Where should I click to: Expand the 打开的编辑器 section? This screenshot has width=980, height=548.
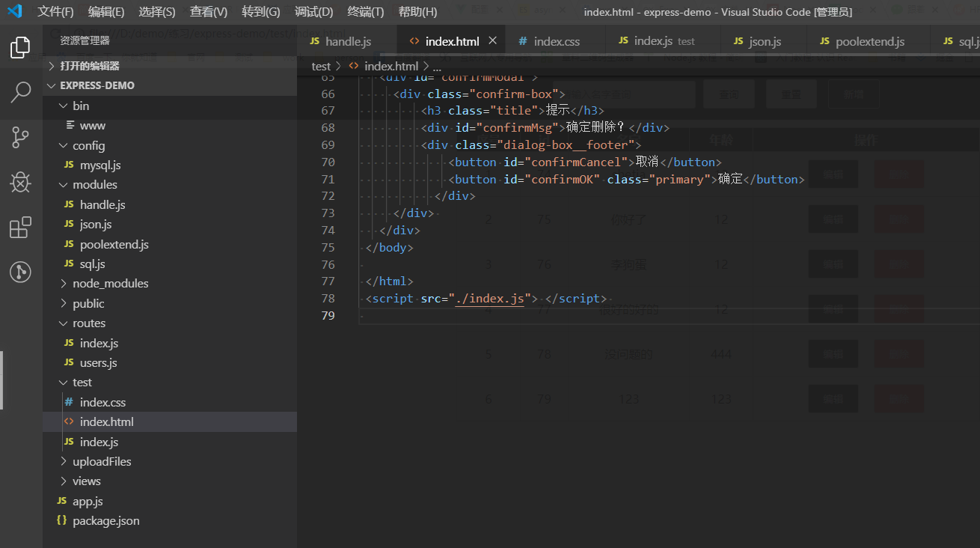[52, 66]
